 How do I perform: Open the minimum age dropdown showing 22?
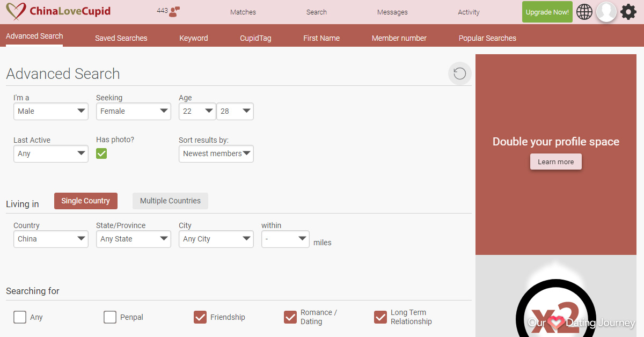(197, 111)
